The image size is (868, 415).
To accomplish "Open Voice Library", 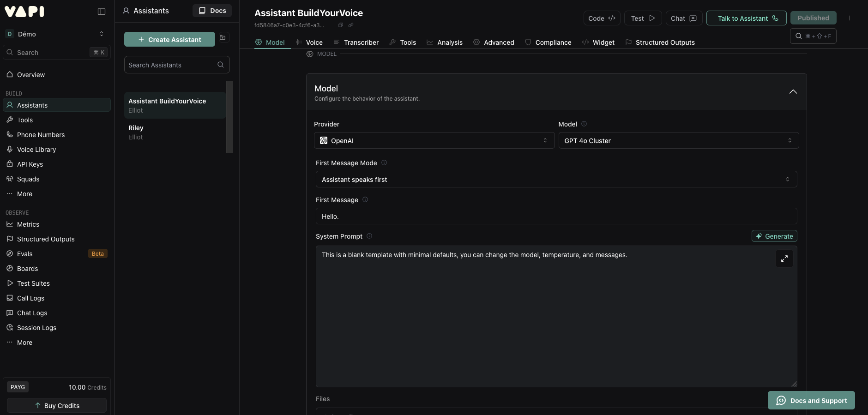I will click(x=57, y=150).
